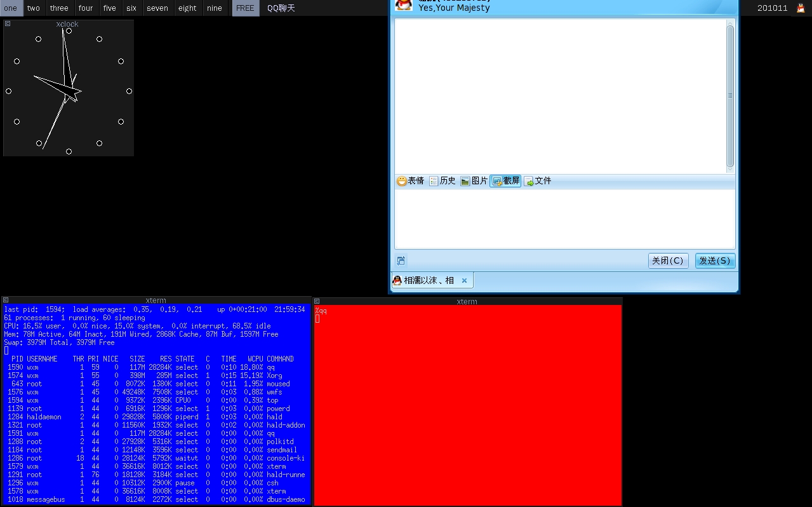Start screen capture (截屏) in QQ chat

coord(506,181)
